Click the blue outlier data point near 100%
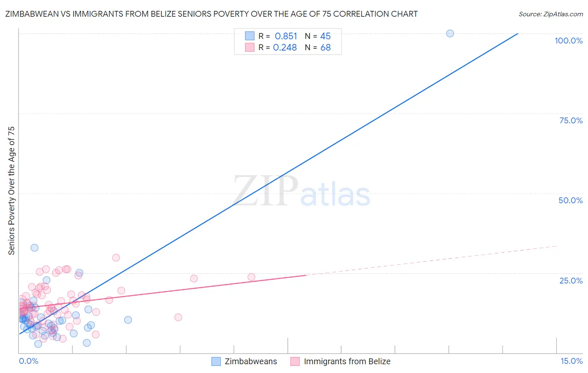 coord(450,33)
